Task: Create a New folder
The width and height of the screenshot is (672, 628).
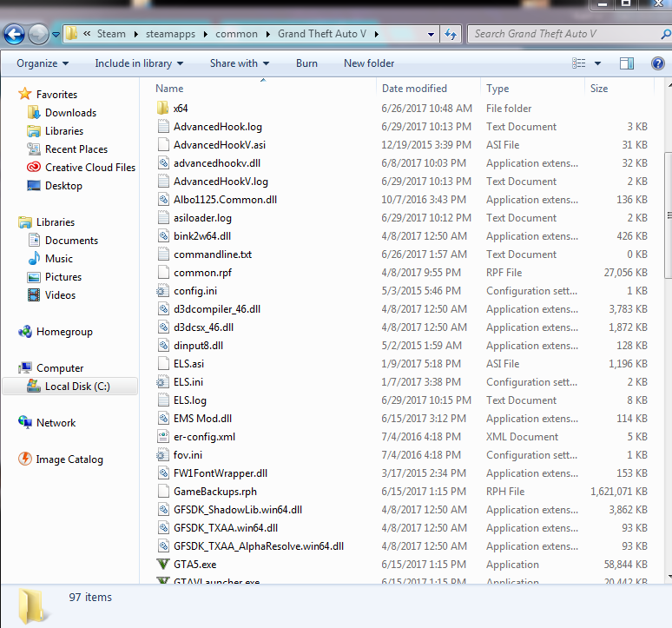Action: [369, 63]
